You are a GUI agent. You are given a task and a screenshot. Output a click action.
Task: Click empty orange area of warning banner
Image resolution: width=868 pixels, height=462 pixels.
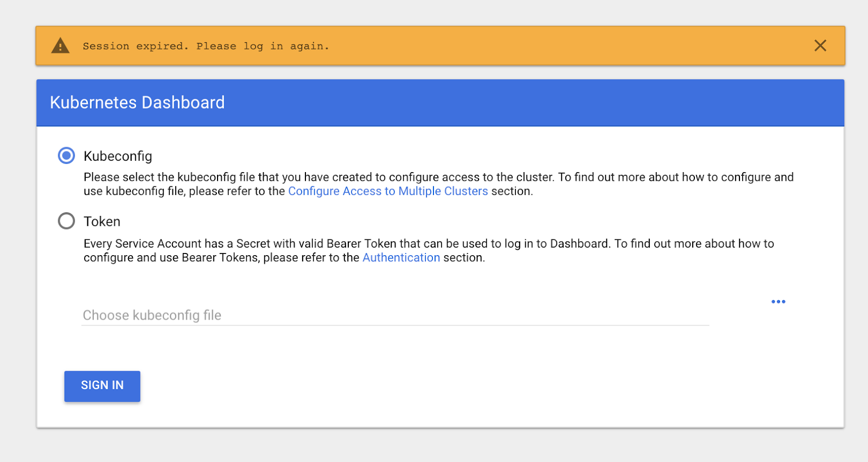[542, 46]
